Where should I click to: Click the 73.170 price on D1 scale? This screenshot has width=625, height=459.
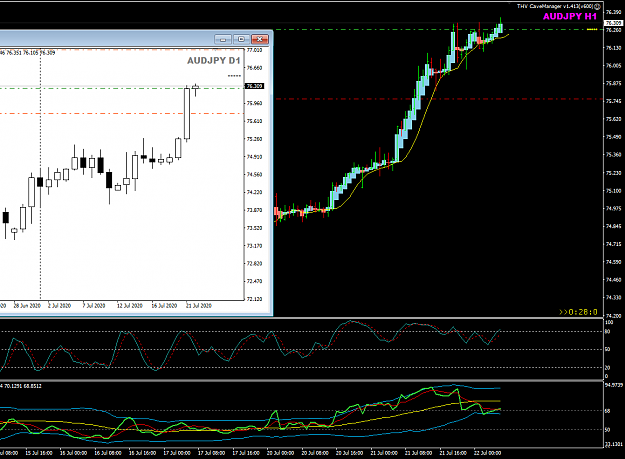pos(254,246)
